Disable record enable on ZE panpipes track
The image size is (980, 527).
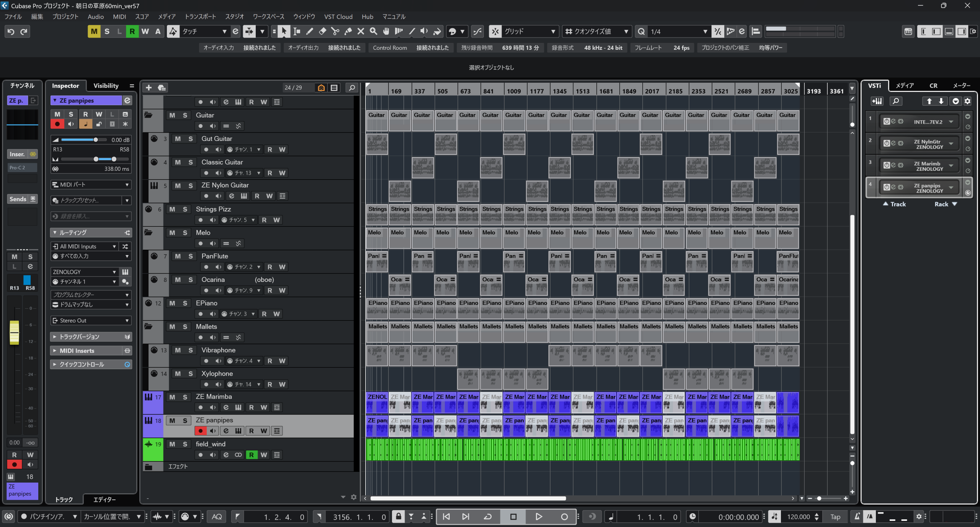point(200,431)
